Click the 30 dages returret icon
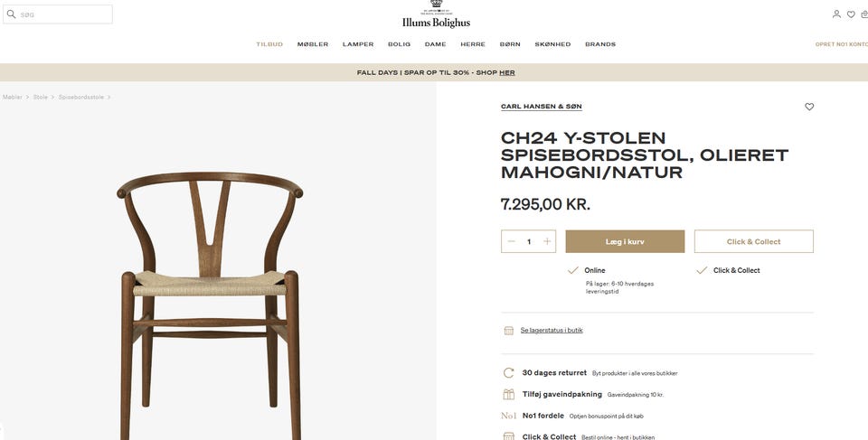Image resolution: width=868 pixels, height=440 pixels. click(509, 373)
